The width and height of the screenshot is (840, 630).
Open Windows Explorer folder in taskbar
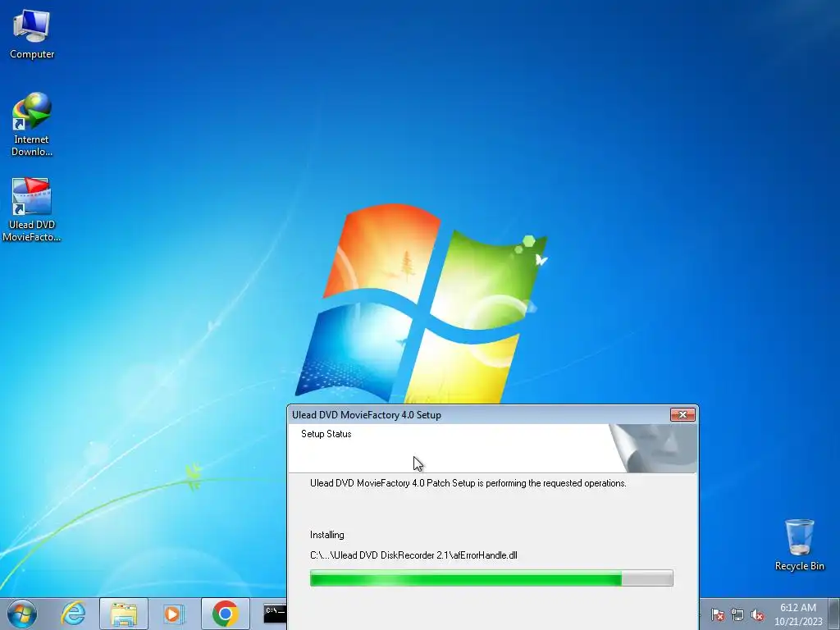(x=124, y=614)
